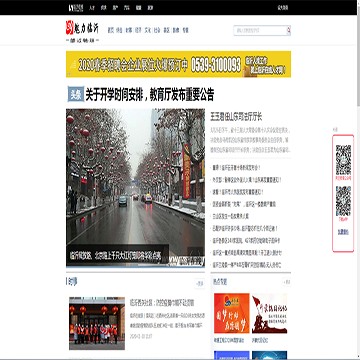Open the article title beside red vests photo
The width and height of the screenshot is (360, 360).
pyautogui.click(x=162, y=303)
